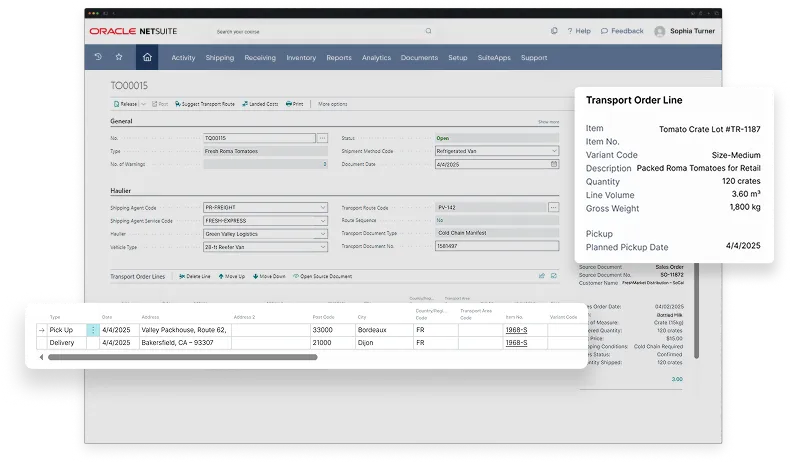
Task: Click Move Up arrow for order lines
Action: tap(231, 276)
